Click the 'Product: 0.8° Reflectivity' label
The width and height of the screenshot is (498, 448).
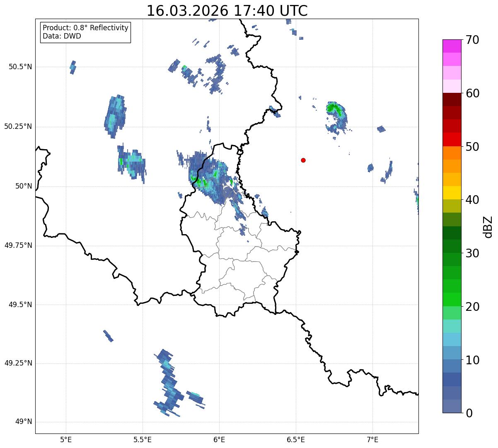click(x=86, y=28)
